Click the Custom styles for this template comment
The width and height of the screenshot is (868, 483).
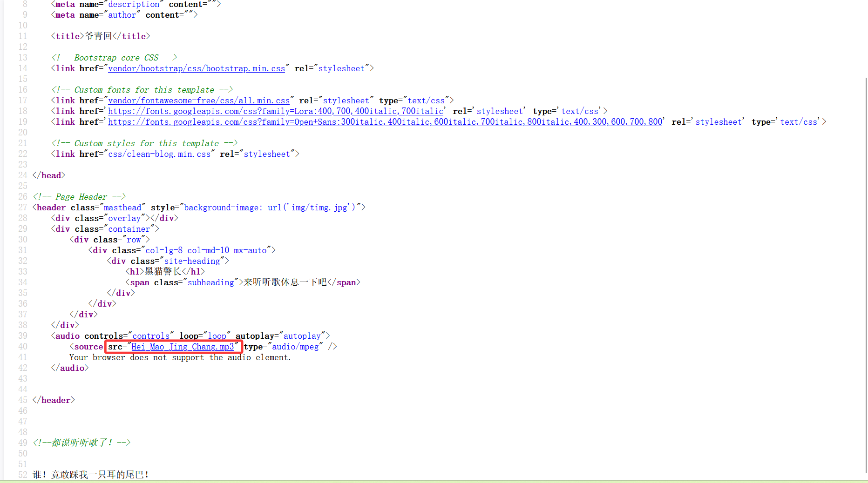point(145,143)
